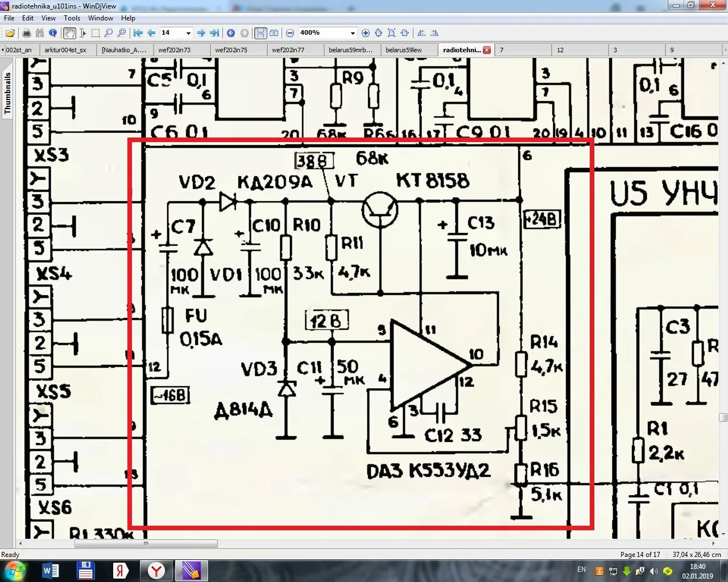This screenshot has height=582, width=728.
Task: Open Yandex Browser from the taskbar
Action: (156, 571)
